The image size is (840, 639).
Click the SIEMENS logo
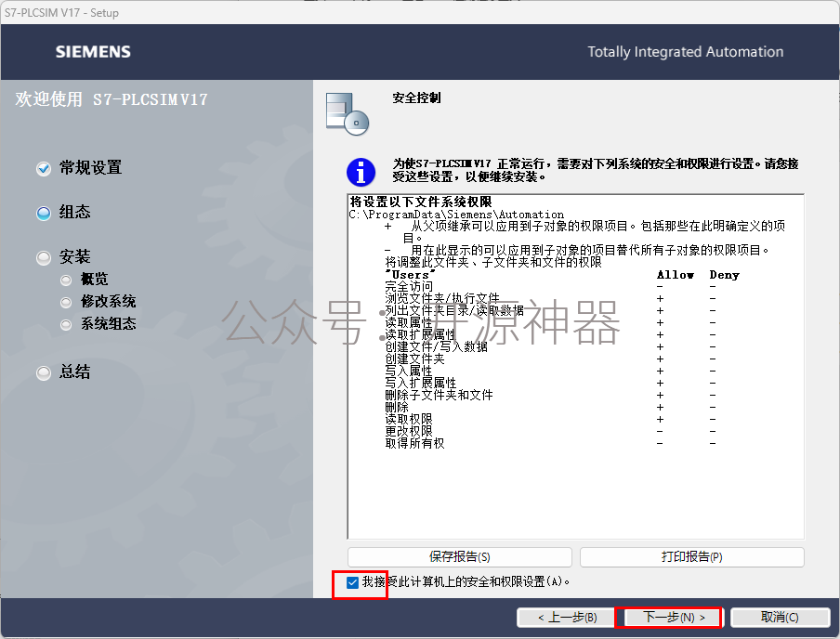click(x=93, y=52)
